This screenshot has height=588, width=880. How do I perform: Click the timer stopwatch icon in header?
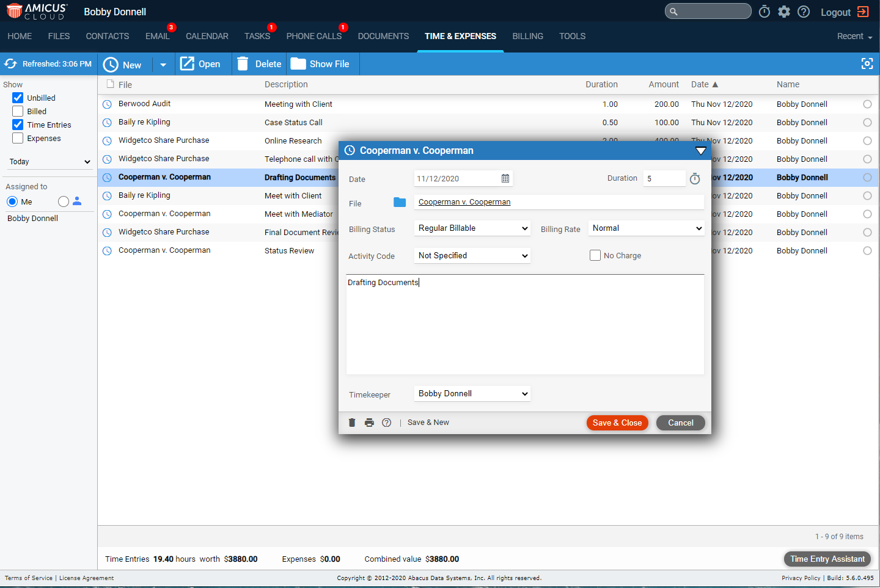[765, 12]
